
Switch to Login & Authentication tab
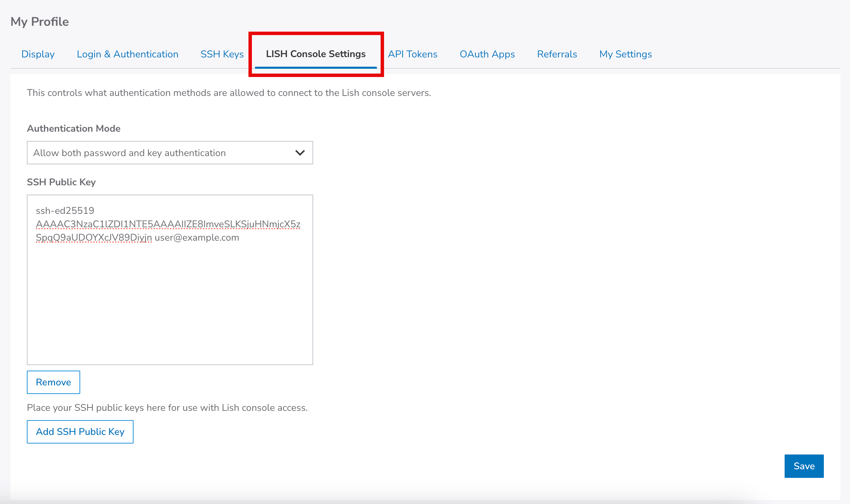[127, 54]
